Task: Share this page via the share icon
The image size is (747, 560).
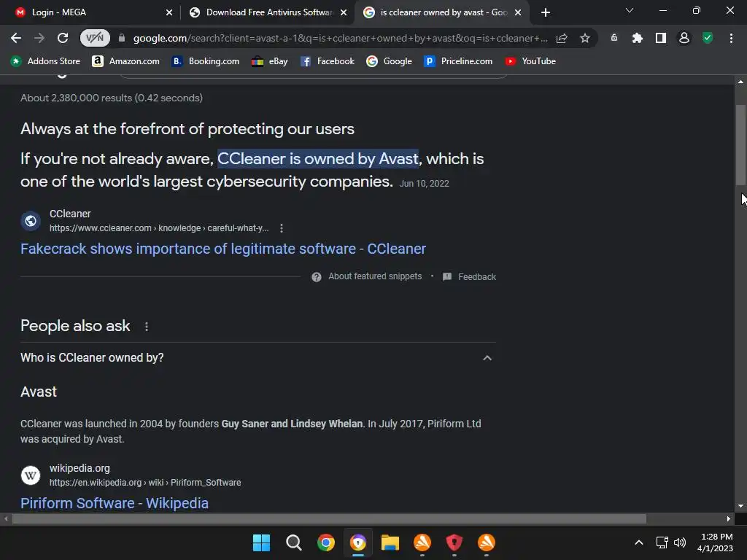Action: (x=562, y=38)
